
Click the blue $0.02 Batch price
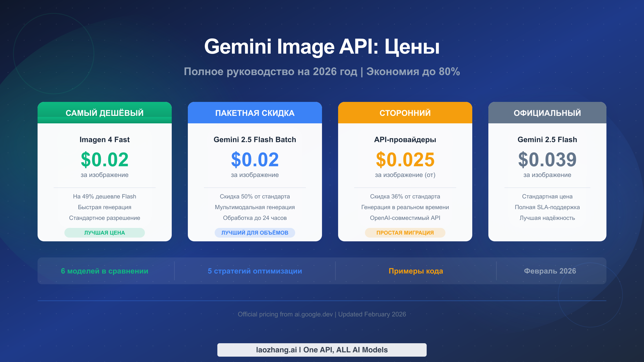[255, 160]
